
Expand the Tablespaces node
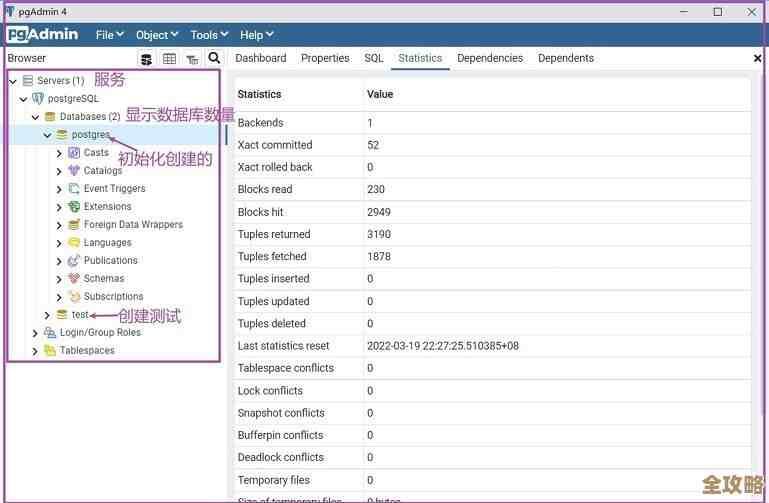coord(35,351)
